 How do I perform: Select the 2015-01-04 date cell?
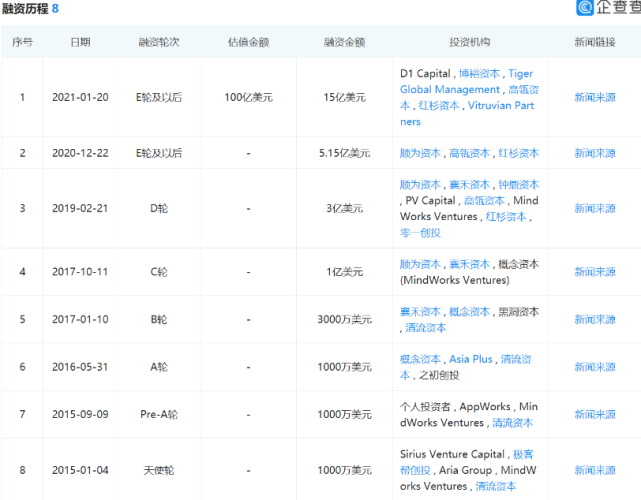[x=80, y=470]
